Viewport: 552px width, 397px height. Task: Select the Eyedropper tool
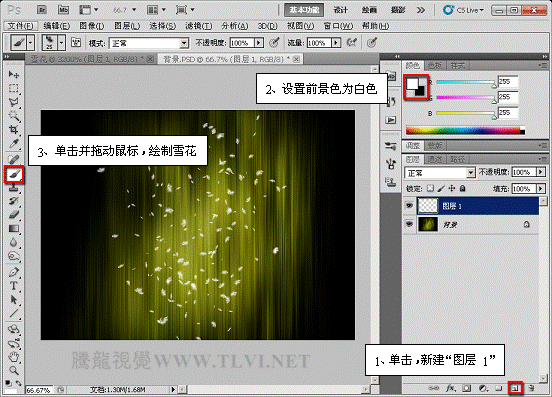pyautogui.click(x=14, y=143)
